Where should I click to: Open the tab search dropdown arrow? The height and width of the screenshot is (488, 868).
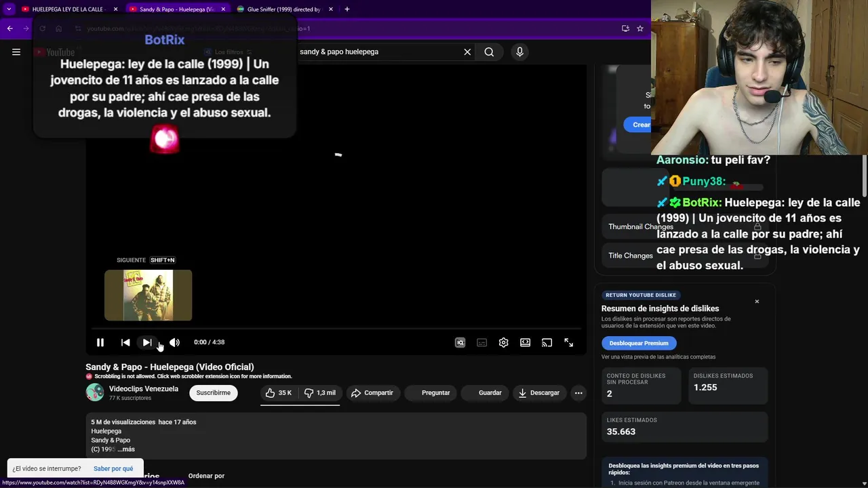[9, 9]
